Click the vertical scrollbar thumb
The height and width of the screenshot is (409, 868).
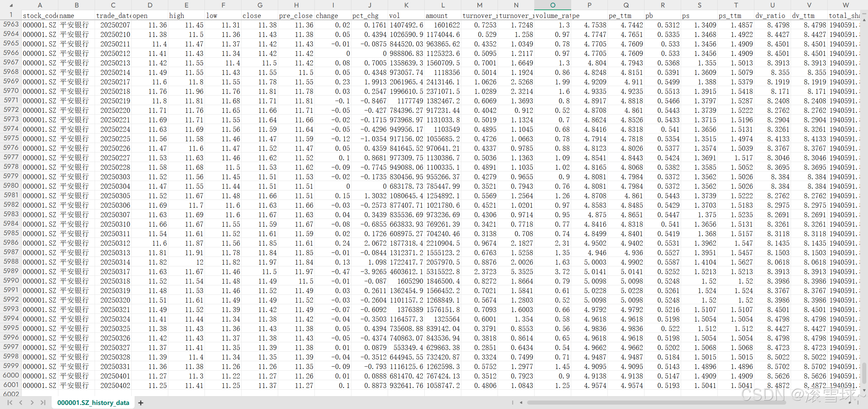click(x=864, y=373)
